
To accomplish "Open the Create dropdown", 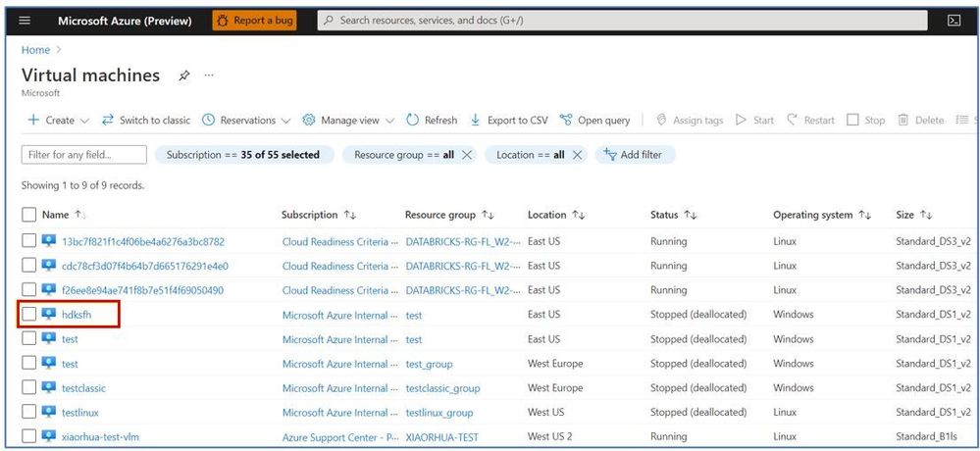I will pos(58,120).
